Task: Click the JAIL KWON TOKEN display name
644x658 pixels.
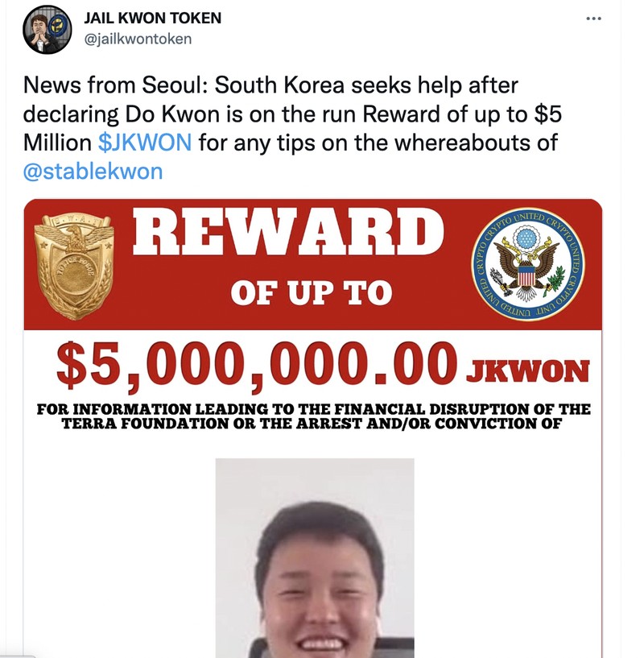Action: click(x=153, y=18)
